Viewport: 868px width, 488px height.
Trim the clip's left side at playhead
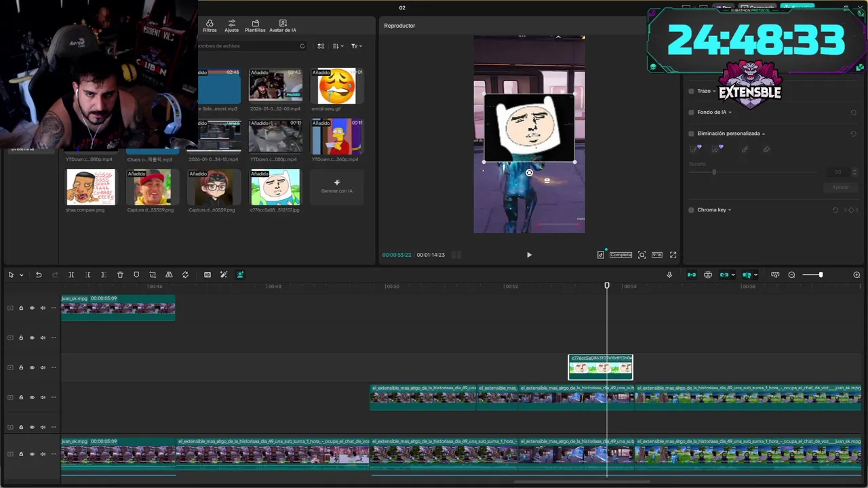coord(87,274)
